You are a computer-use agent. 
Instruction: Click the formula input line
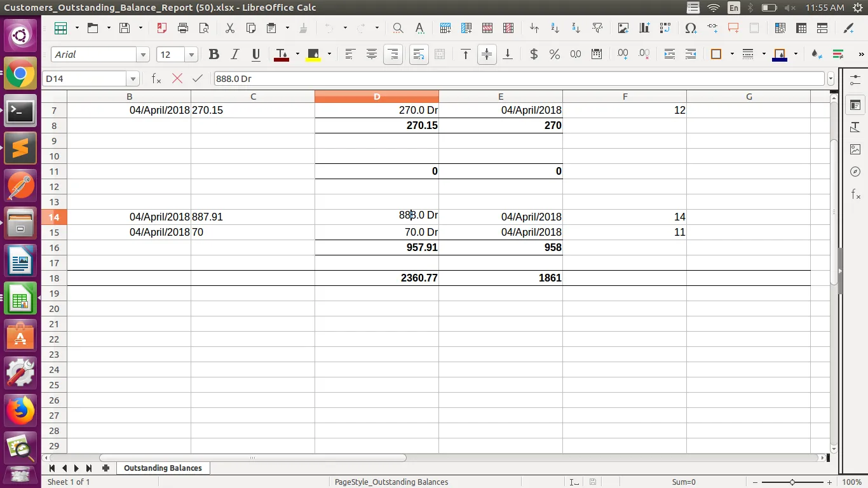click(519, 79)
